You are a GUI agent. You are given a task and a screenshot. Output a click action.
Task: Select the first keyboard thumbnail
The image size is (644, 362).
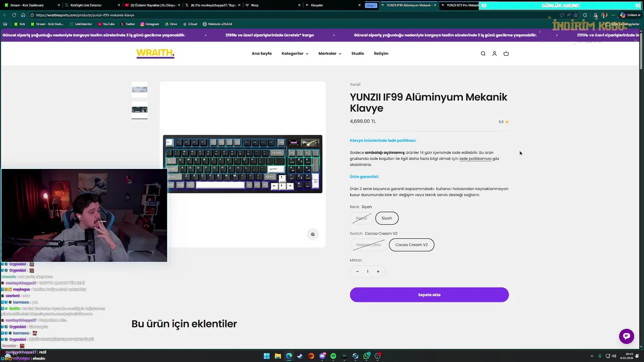tap(139, 89)
